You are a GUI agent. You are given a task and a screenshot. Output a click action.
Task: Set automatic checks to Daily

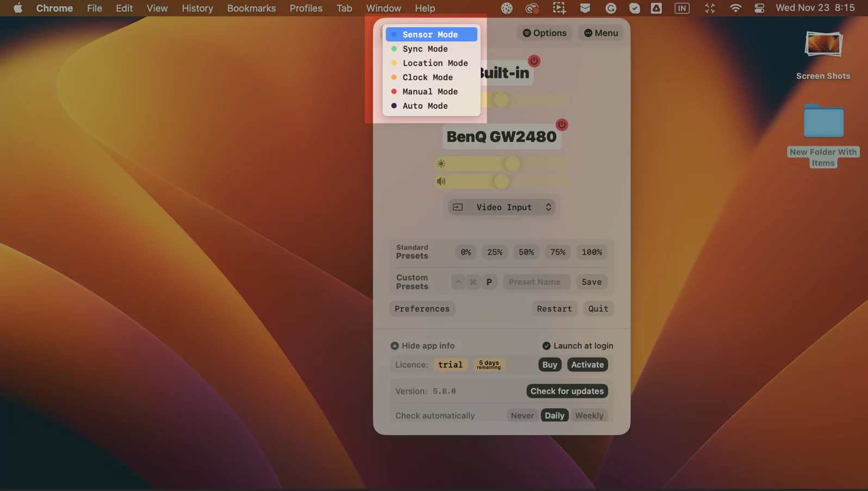pos(554,415)
